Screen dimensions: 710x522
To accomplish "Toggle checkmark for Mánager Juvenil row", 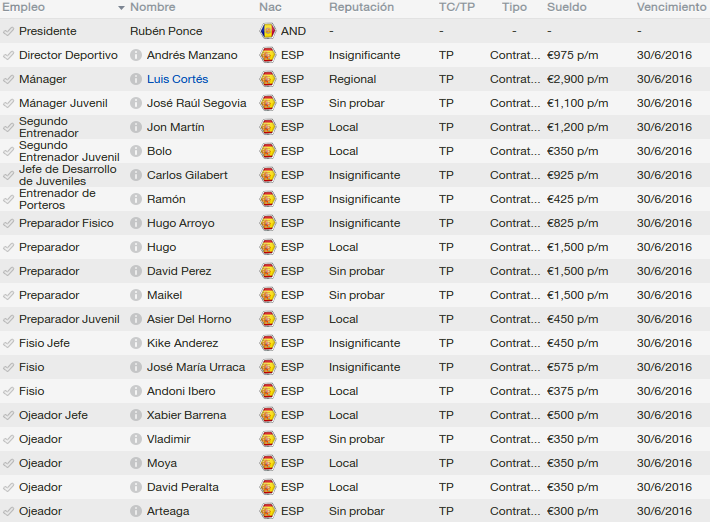I will coord(8,103).
